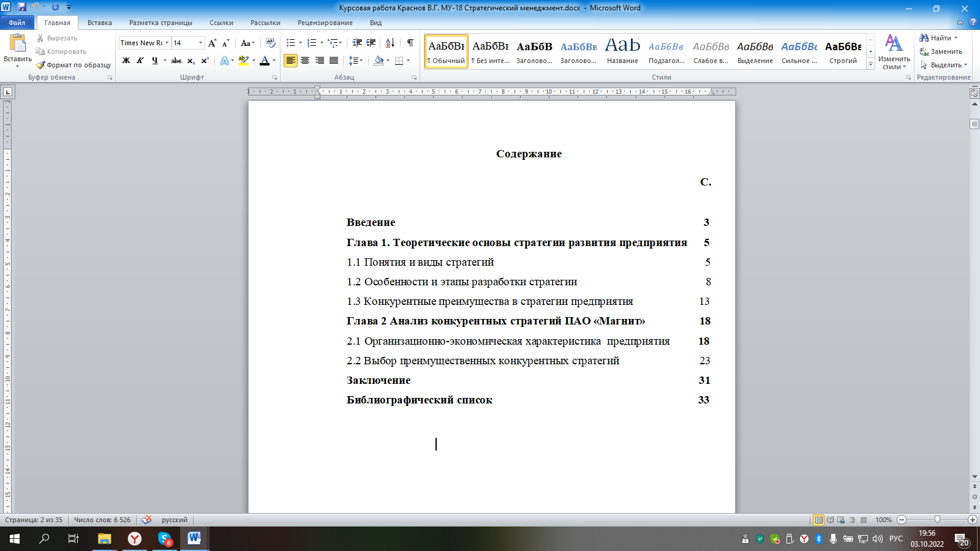
Task: Click the Изменить стили button
Action: point(894,52)
